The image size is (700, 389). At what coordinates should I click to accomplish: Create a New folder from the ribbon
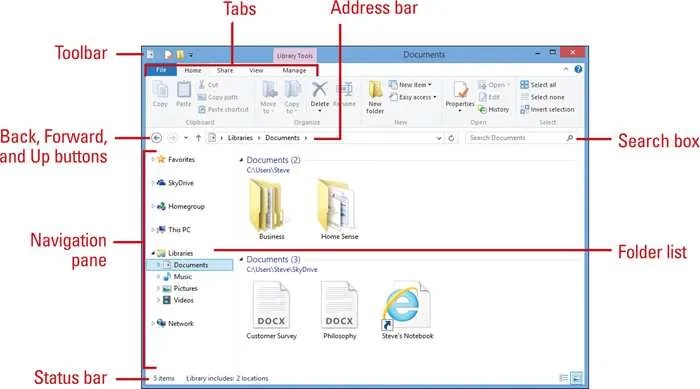click(375, 97)
